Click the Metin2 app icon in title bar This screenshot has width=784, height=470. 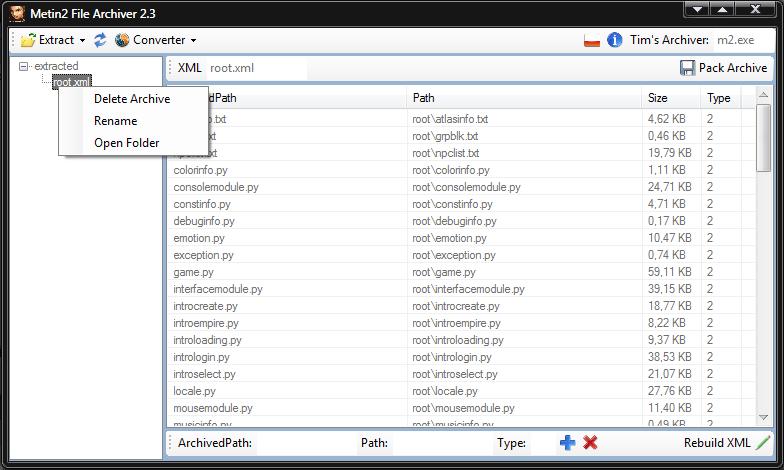pyautogui.click(x=17, y=13)
